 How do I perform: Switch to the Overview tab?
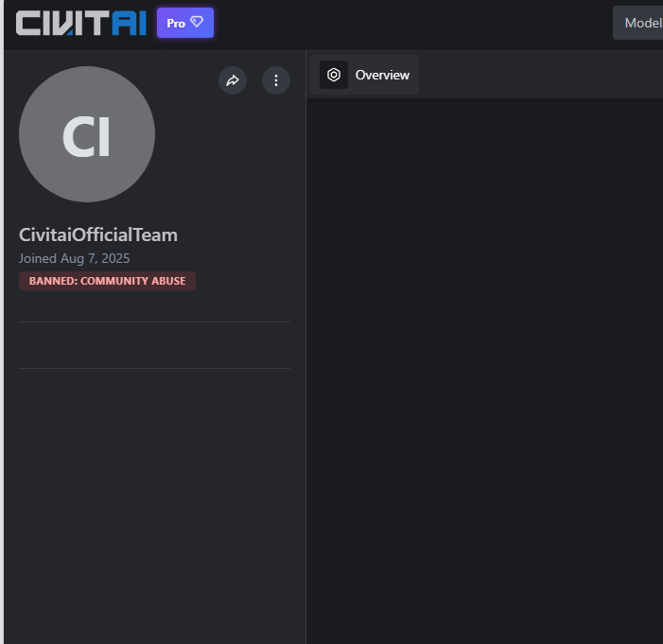364,75
